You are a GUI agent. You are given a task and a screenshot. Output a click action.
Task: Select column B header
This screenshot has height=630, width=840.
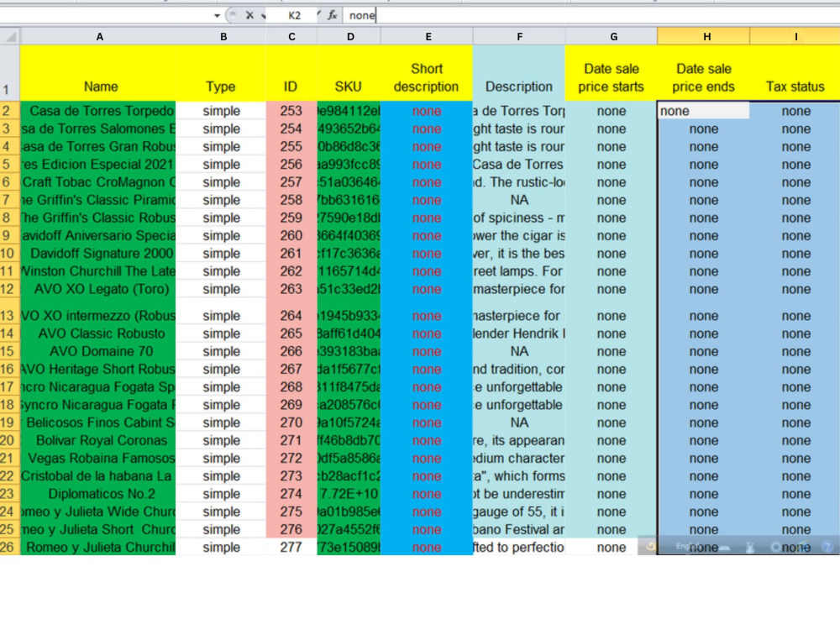[x=223, y=36]
